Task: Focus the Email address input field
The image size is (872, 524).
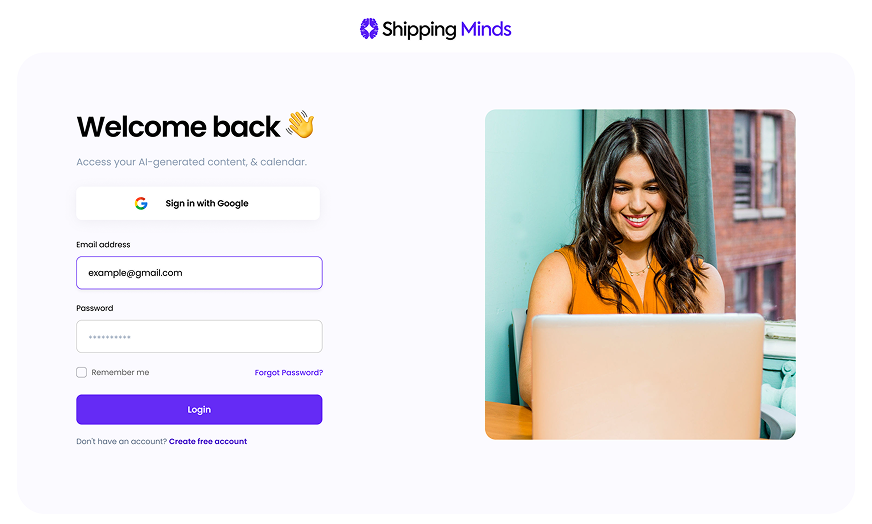Action: coord(199,273)
